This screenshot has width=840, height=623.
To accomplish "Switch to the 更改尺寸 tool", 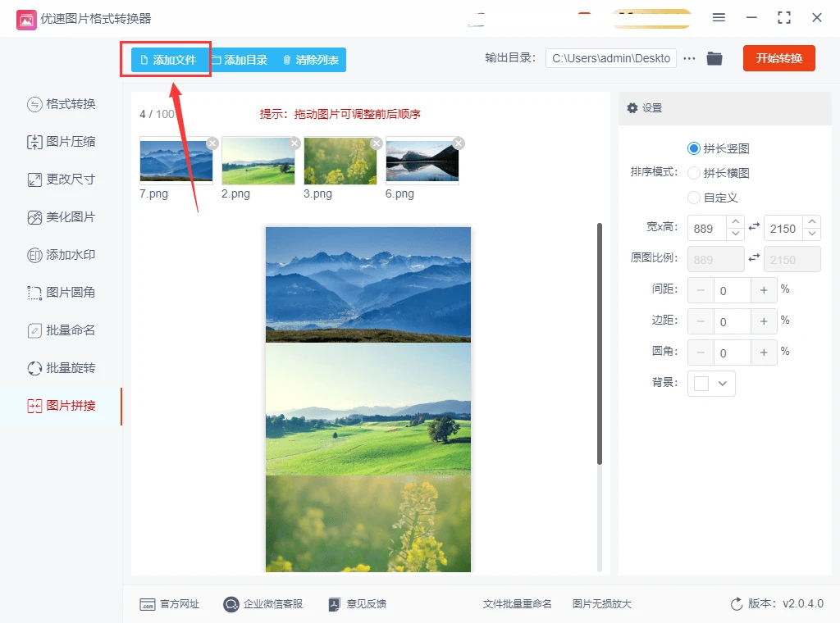I will [62, 180].
